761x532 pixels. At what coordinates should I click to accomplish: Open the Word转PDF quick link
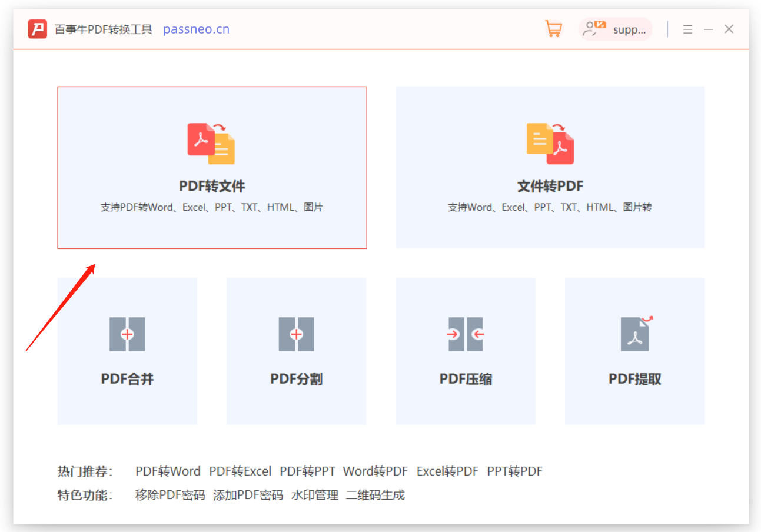(375, 471)
